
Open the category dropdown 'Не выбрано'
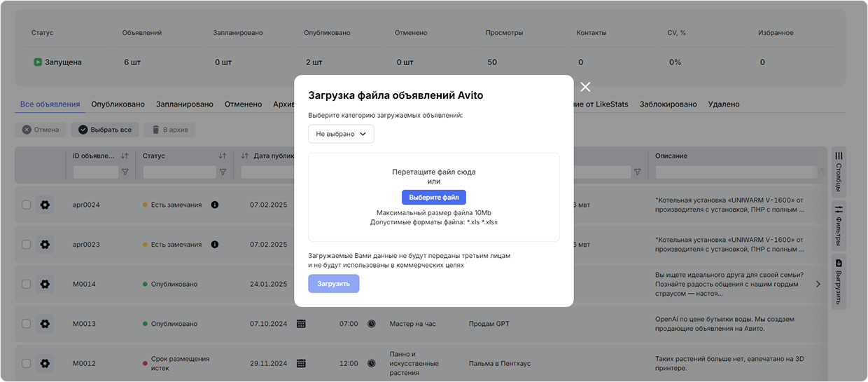(x=341, y=134)
